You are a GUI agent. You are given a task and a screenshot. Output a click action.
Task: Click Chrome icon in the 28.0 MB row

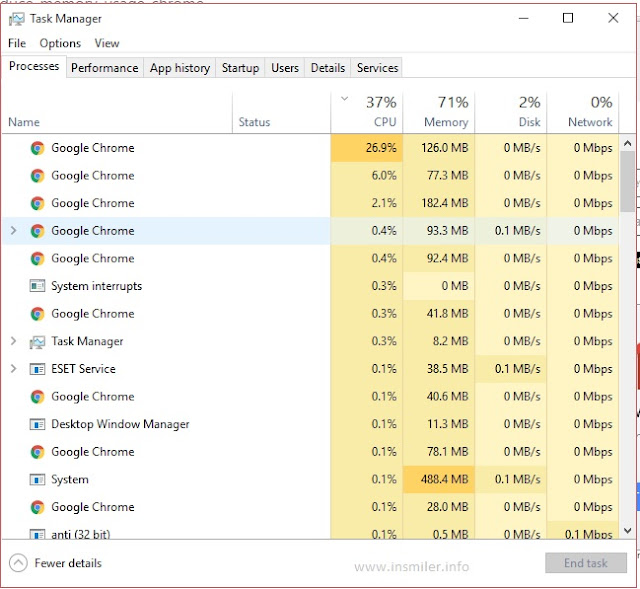pyautogui.click(x=37, y=507)
